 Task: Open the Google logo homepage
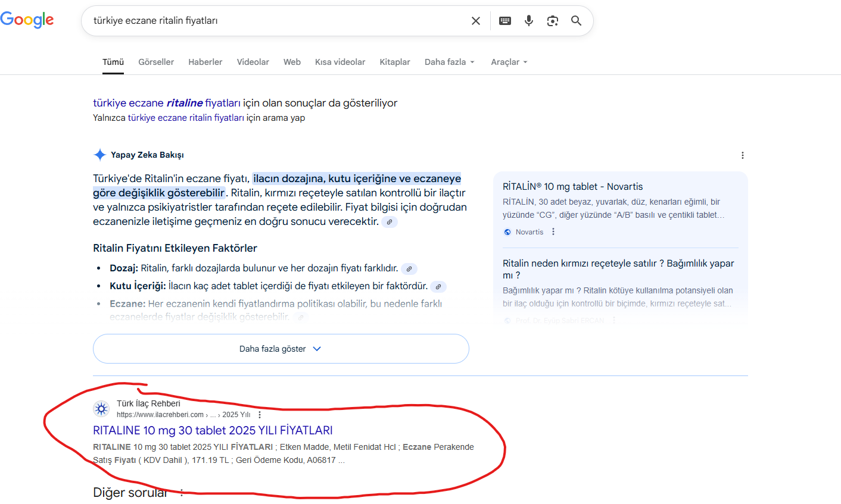coord(27,20)
